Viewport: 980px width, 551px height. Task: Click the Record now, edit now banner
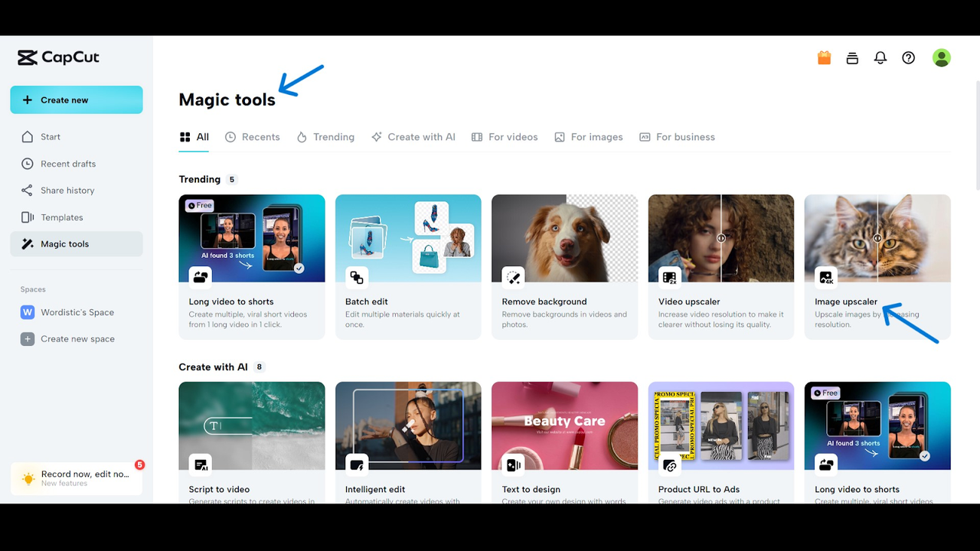tap(77, 477)
